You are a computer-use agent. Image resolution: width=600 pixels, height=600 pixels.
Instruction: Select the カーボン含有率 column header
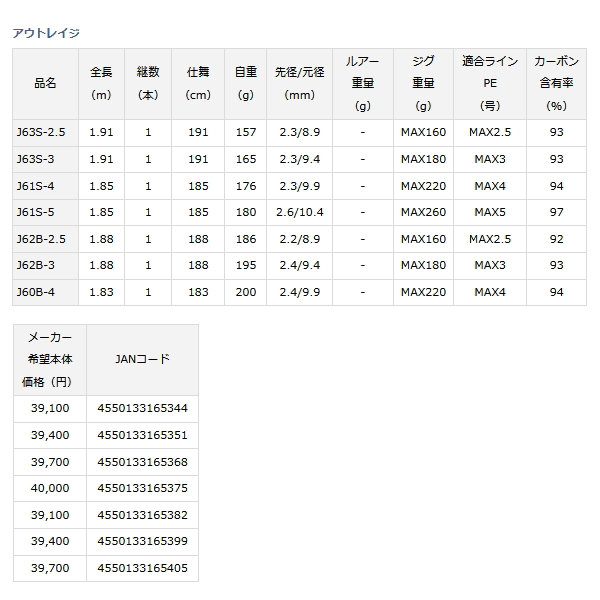(556, 83)
